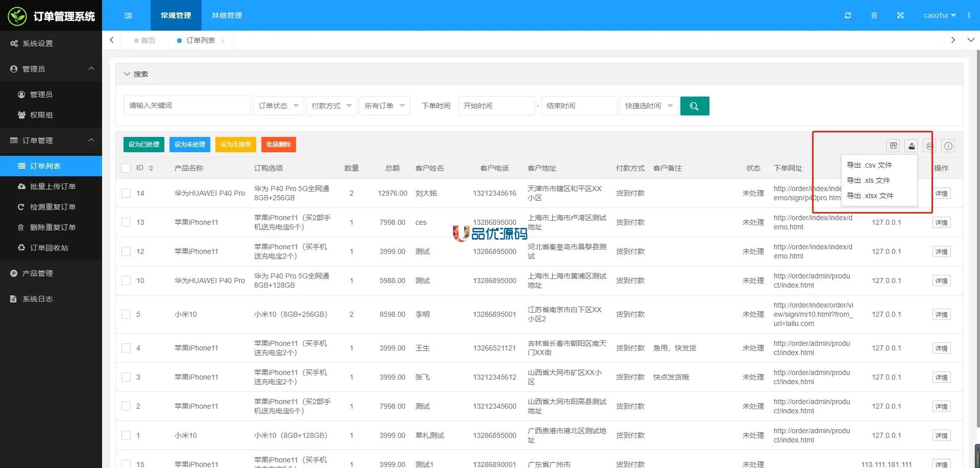Screen dimensions: 980x468
Task: Click the right arrow tab scroll icon
Action: coord(952,40)
